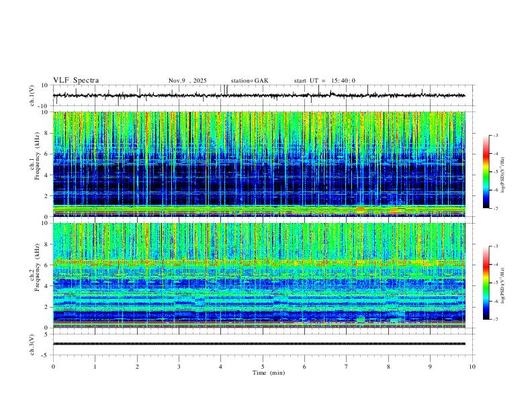532x411 pixels.
Task: Click tick "8" on the time axis
Action: [x=388, y=367]
